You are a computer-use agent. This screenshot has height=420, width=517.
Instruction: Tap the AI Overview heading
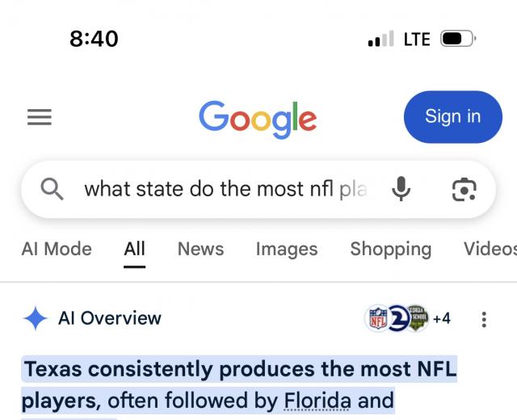[110, 318]
